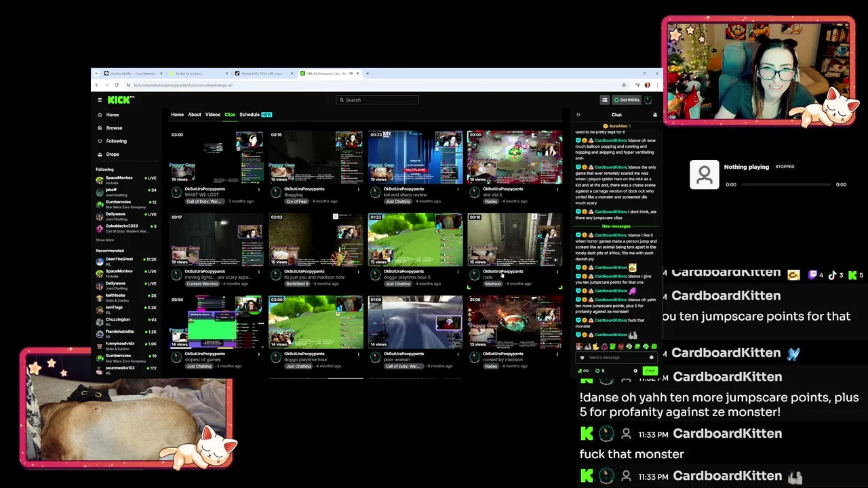The height and width of the screenshot is (488, 868).
Task: Switch to the second browser tab
Action: 198,73
